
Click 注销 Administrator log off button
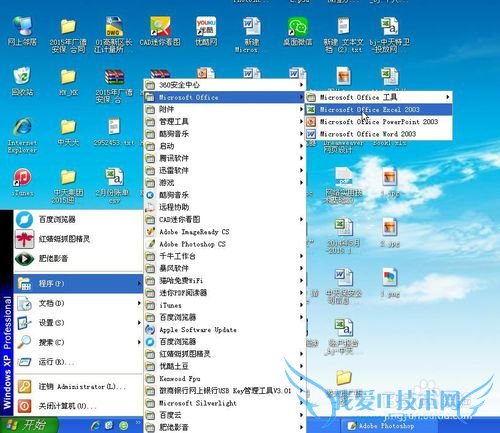tap(78, 387)
